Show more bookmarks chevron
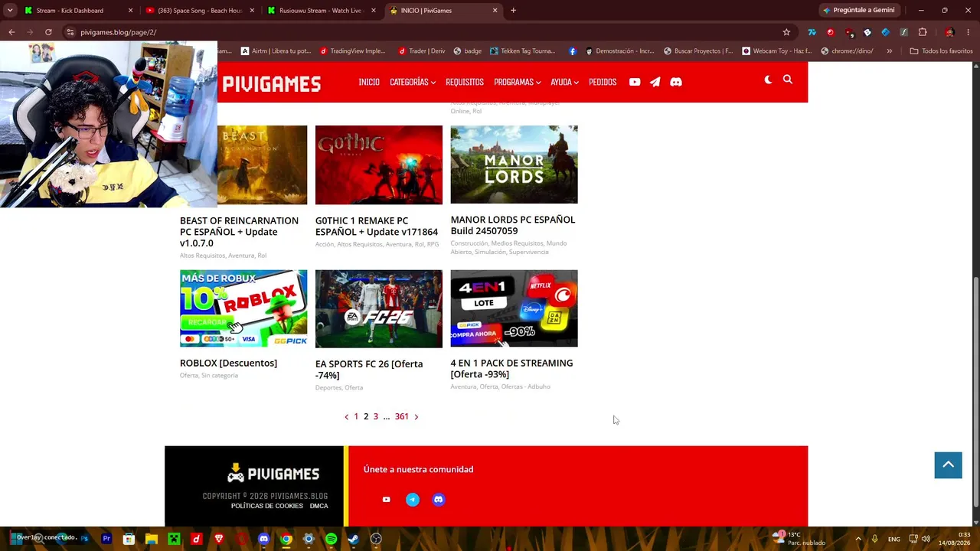Screen dimensions: 980x551 point(889,51)
